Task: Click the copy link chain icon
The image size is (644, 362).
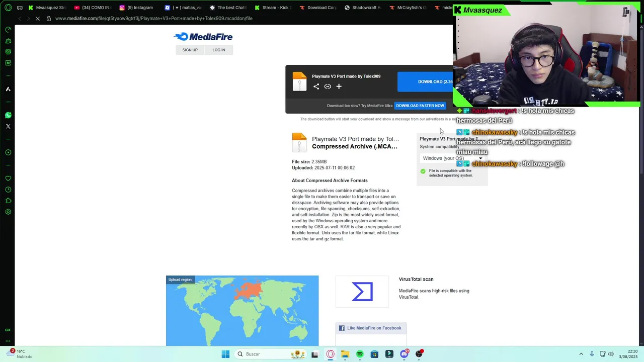Action: point(328,86)
